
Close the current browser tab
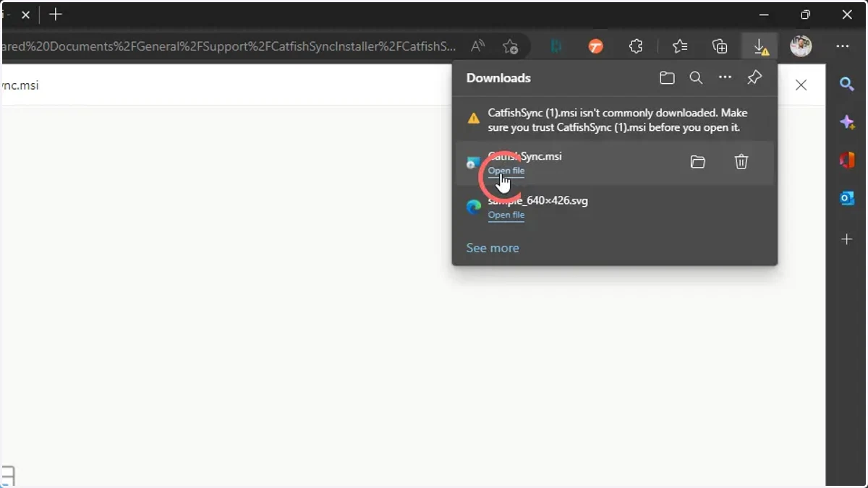point(25,14)
